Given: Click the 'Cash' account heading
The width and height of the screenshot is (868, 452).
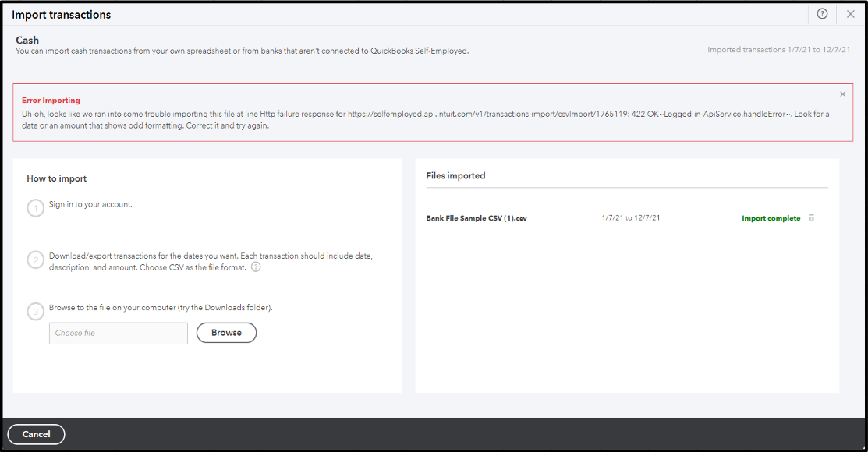Looking at the screenshot, I should (x=27, y=40).
